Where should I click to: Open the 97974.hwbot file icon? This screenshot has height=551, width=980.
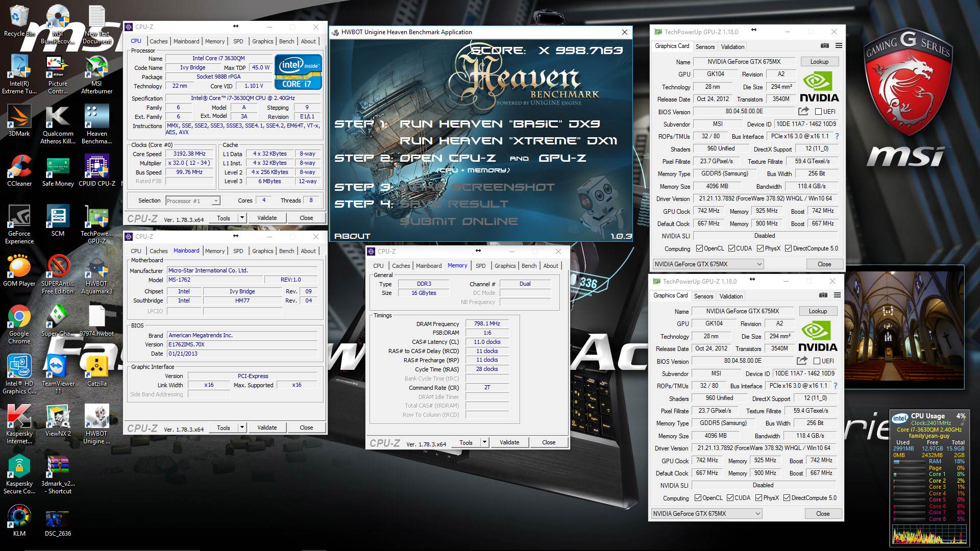tap(96, 321)
